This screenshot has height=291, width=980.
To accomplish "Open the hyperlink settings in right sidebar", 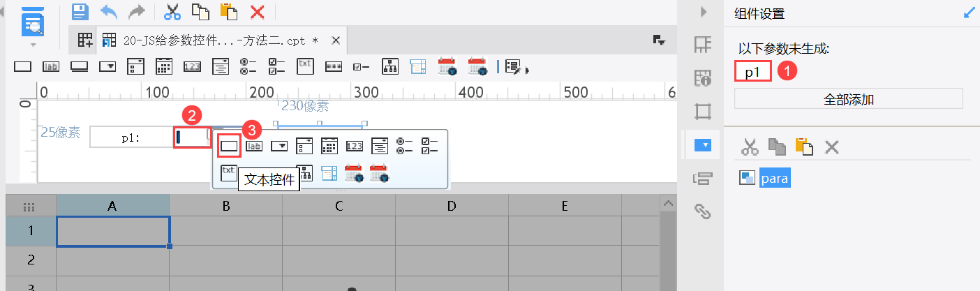I will pos(702,211).
